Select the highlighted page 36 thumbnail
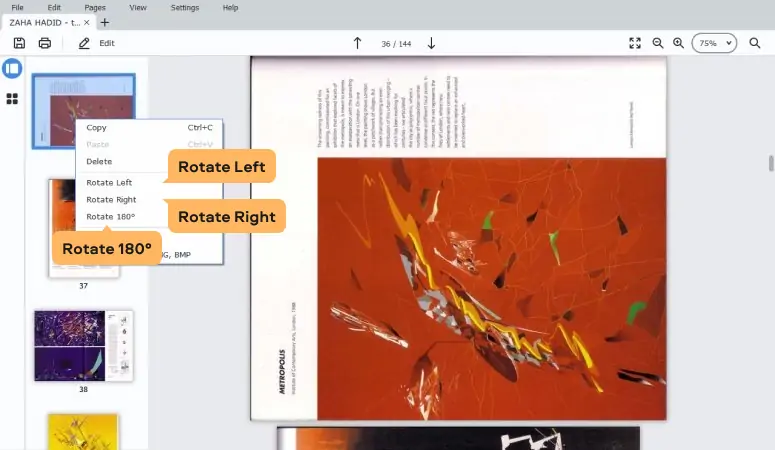 click(84, 111)
